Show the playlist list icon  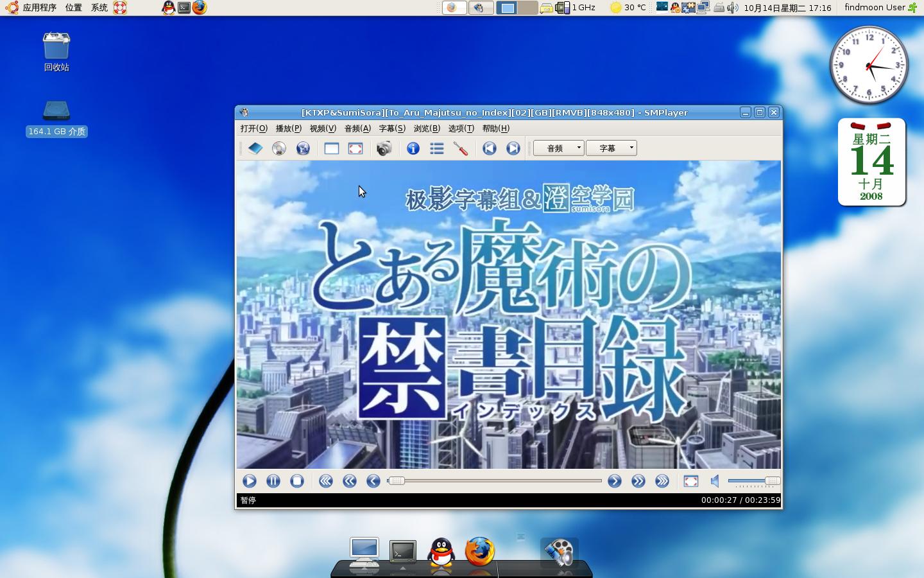tap(437, 148)
